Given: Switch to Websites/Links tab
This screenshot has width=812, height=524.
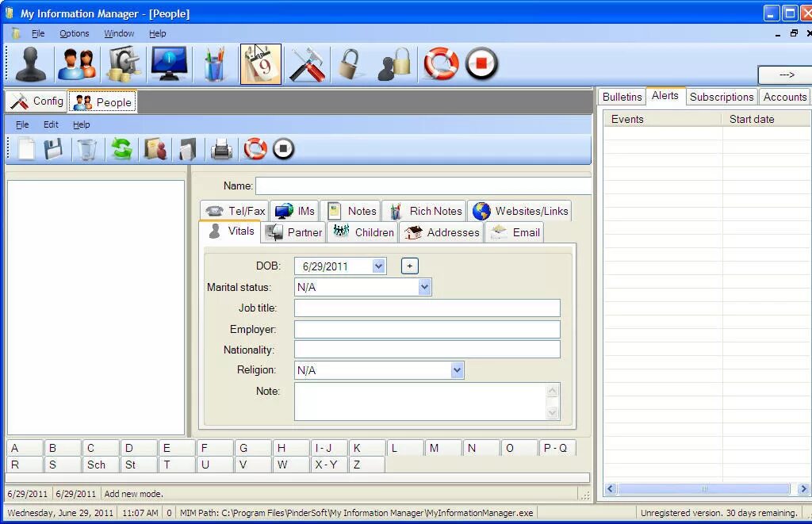Looking at the screenshot, I should [520, 211].
